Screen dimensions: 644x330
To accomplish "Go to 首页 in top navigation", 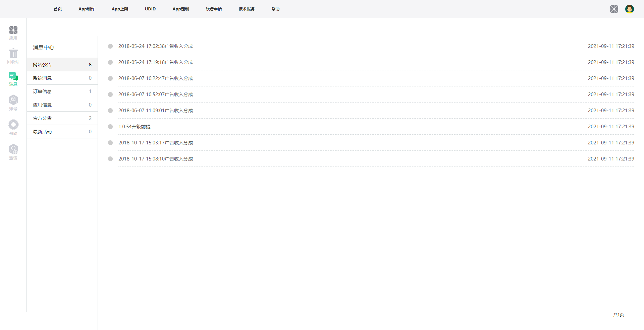I will pyautogui.click(x=58, y=9).
